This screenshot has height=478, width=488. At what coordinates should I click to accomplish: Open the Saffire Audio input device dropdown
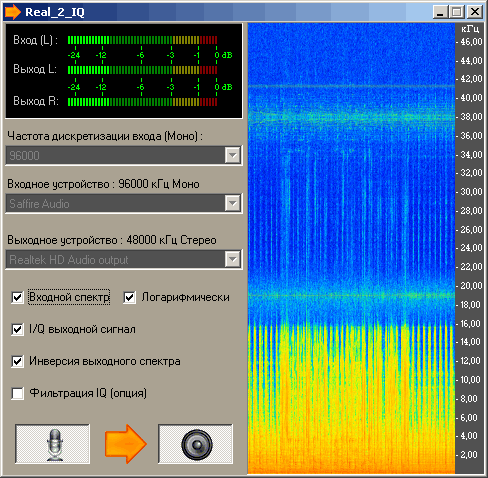(x=233, y=203)
